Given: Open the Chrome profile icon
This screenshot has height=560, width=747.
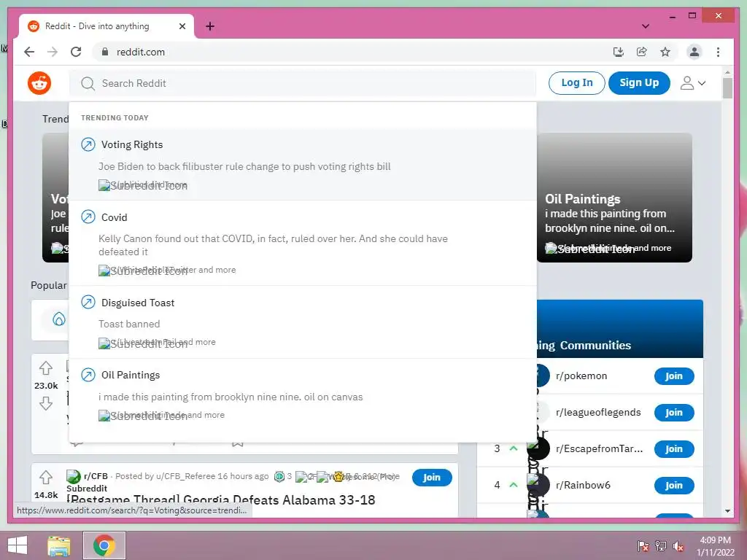Looking at the screenshot, I should [694, 52].
